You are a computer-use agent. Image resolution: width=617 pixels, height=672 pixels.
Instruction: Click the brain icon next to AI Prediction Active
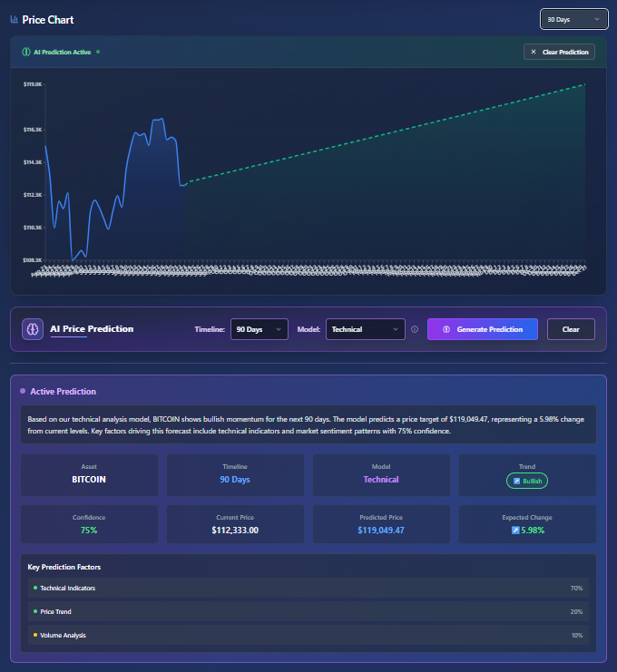click(x=26, y=52)
